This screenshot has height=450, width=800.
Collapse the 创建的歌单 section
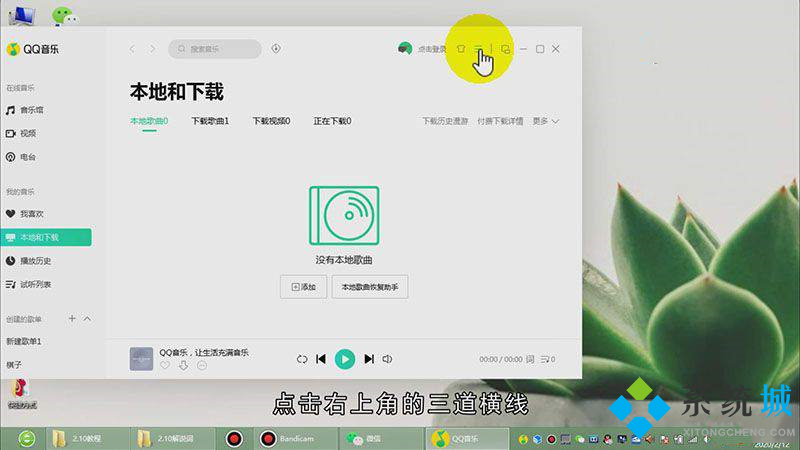pos(87,319)
